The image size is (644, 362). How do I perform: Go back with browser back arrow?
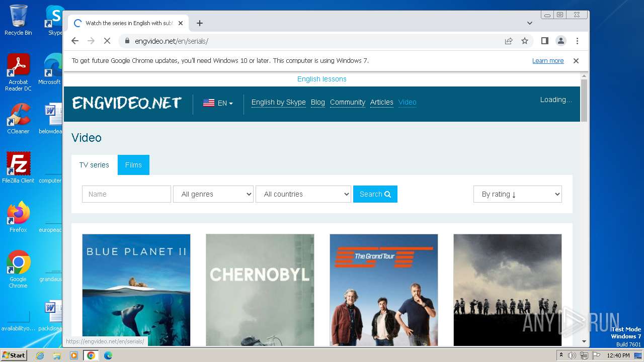pyautogui.click(x=75, y=41)
